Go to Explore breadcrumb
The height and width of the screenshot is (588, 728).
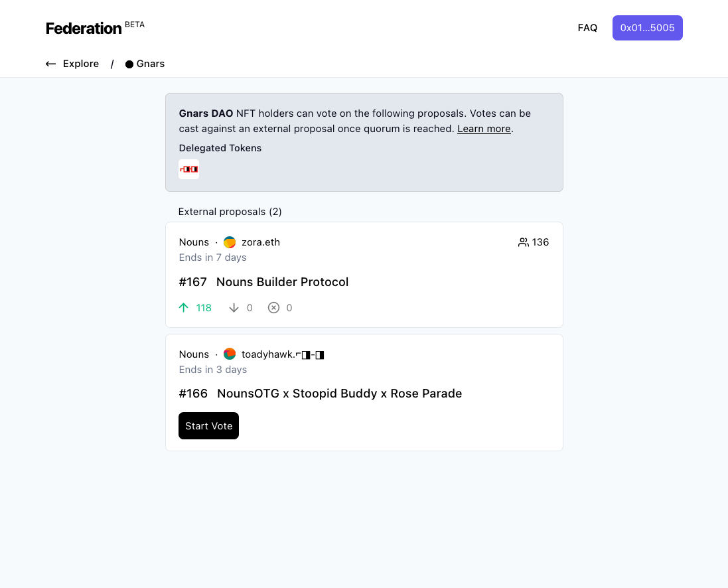81,64
